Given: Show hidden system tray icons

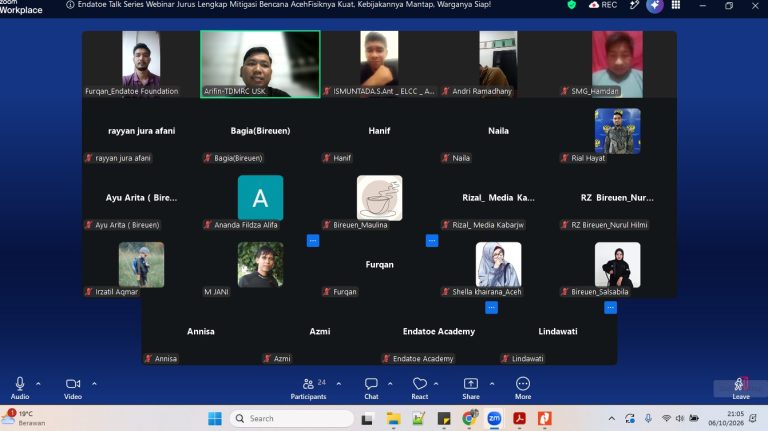Looking at the screenshot, I should point(611,418).
